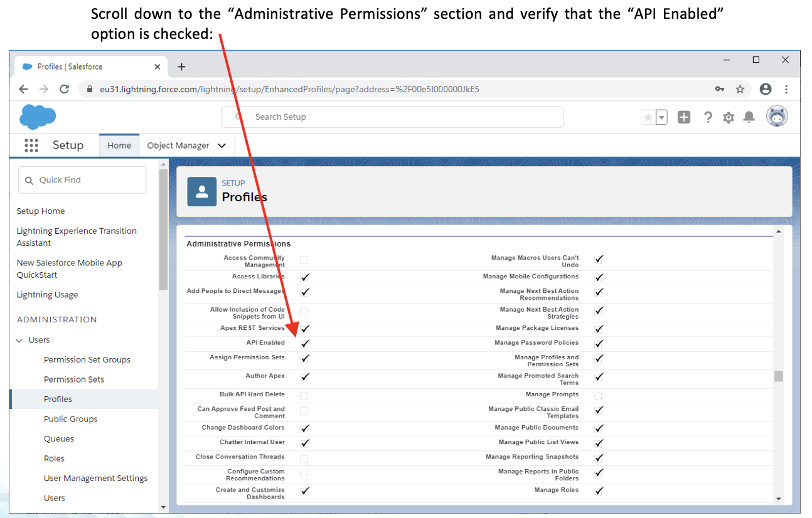Image resolution: width=812 pixels, height=518 pixels.
Task: Open the Global Actions plus icon
Action: (684, 117)
